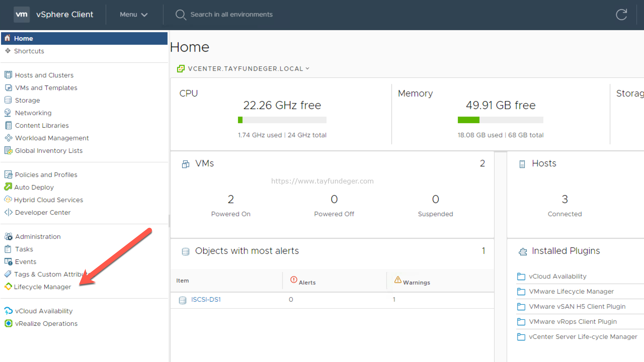The image size is (644, 362).
Task: Click the vCloud Availability icon in sidebar
Action: (8, 311)
